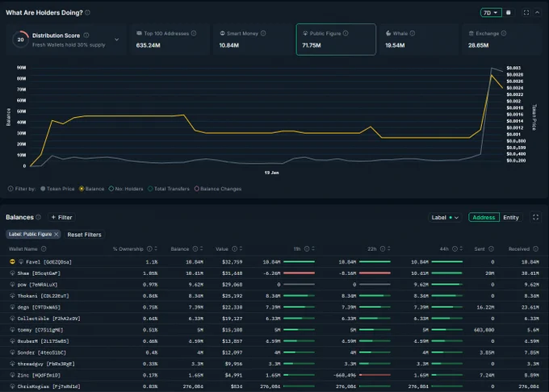
Task: Select the Exchange card
Action: tap(501, 40)
